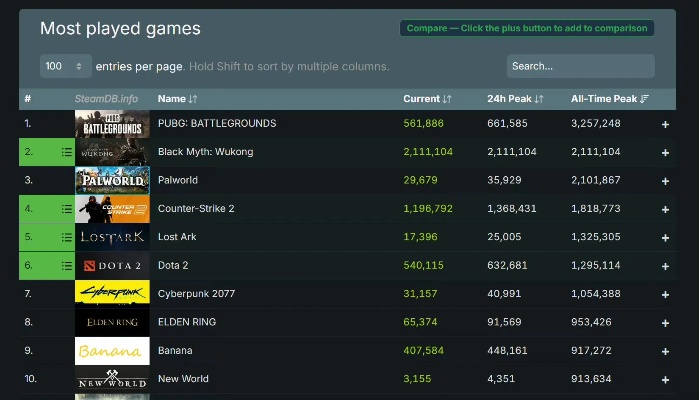Click the 24h Peak column header
699x400 pixels.
coord(515,99)
